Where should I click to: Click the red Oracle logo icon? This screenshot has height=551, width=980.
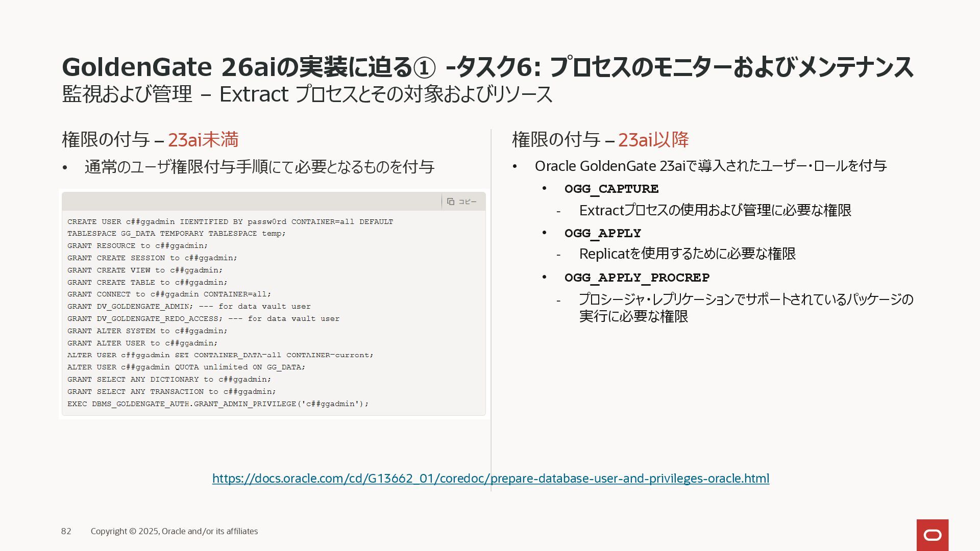(x=932, y=535)
